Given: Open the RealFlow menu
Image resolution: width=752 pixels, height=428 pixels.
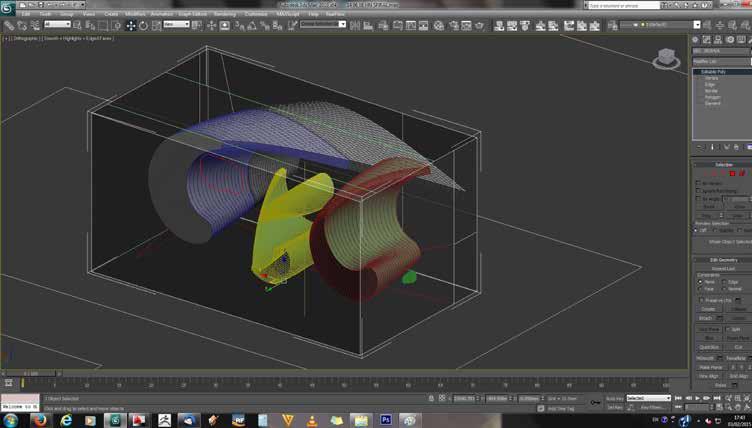Looking at the screenshot, I should [x=335, y=14].
